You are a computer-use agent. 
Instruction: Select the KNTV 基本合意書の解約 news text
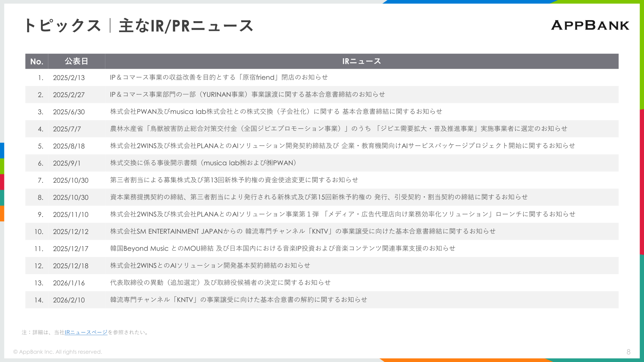(x=239, y=300)
